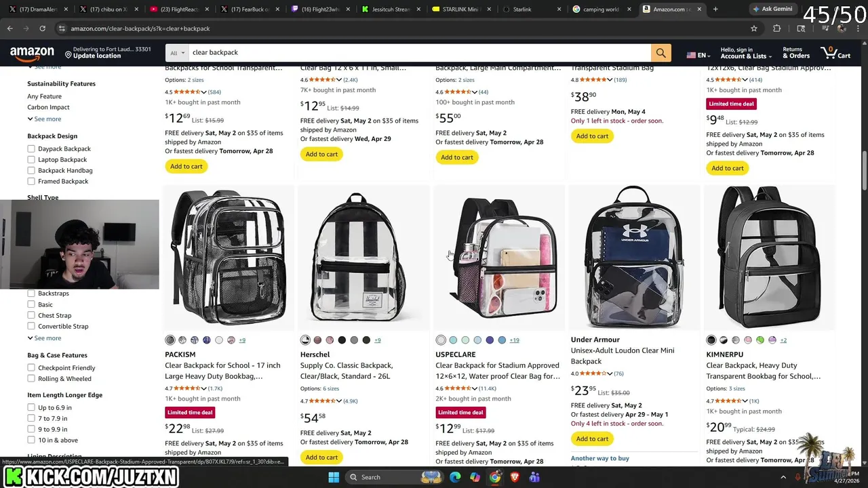The width and height of the screenshot is (868, 488).
Task: Bookmark this page with the star icon
Action: (753, 28)
